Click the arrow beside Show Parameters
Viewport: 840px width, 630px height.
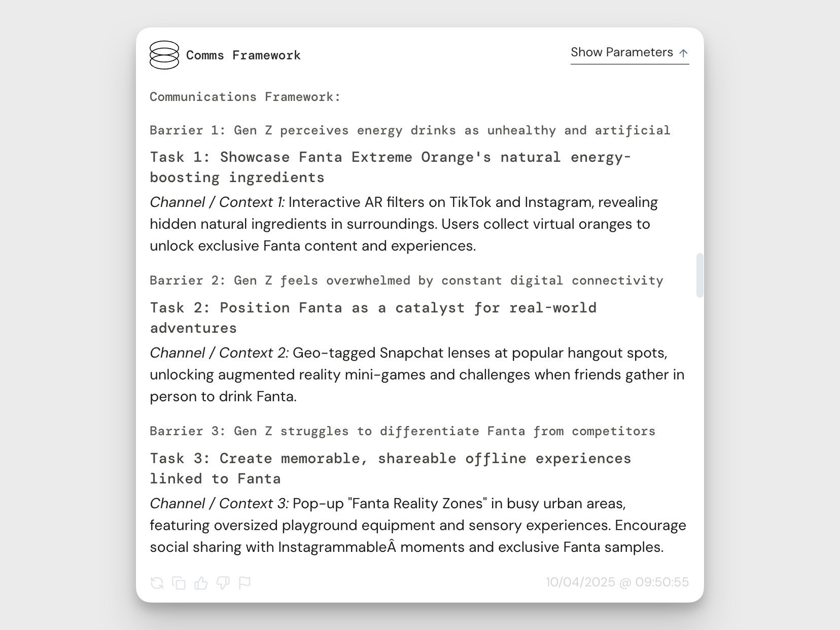[683, 53]
